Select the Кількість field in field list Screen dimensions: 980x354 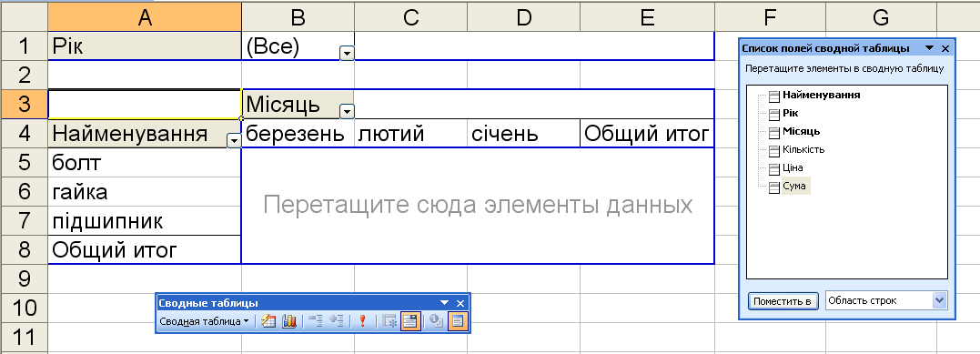803,149
